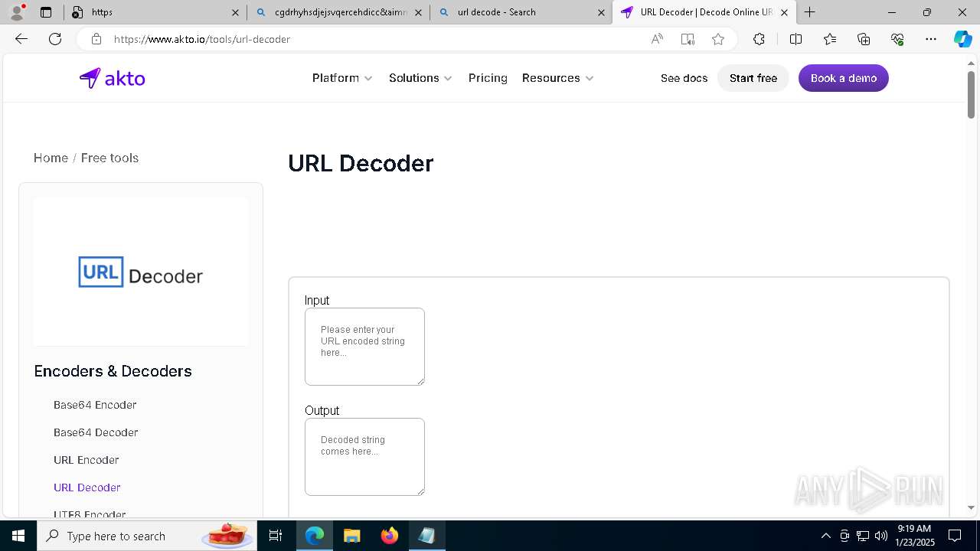Image resolution: width=980 pixels, height=551 pixels.
Task: Open taskbar clock showing 9:19 AM
Action: 914,536
